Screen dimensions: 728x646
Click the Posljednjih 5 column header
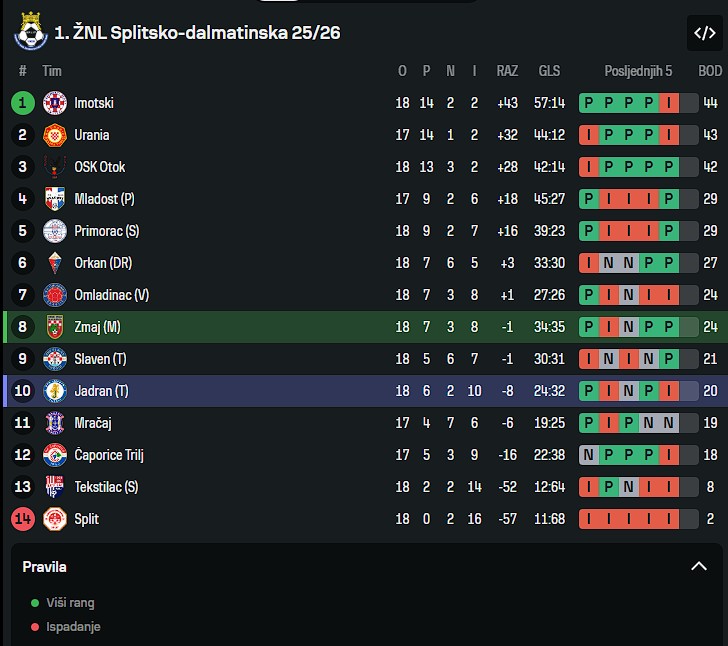tap(638, 71)
